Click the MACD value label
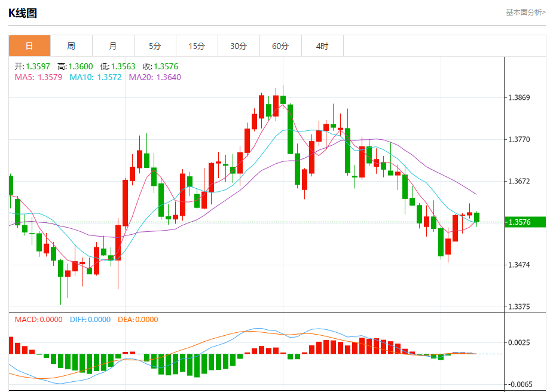Screen dimensions: 550x392 [x=38, y=320]
